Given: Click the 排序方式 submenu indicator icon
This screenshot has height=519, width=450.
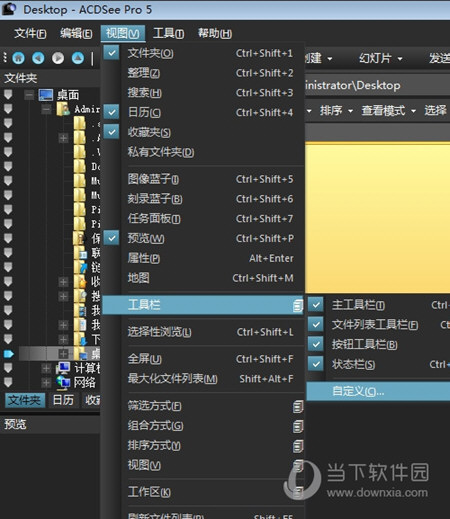Looking at the screenshot, I should [298, 446].
